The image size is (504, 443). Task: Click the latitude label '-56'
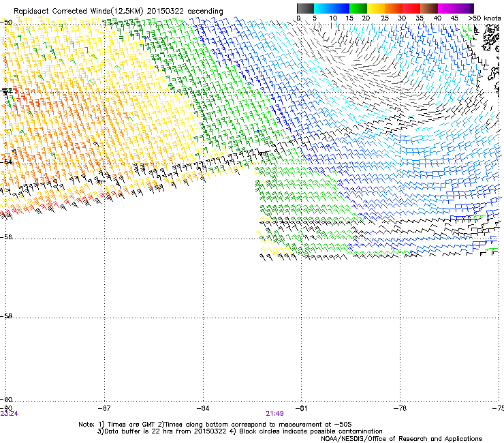point(6,236)
